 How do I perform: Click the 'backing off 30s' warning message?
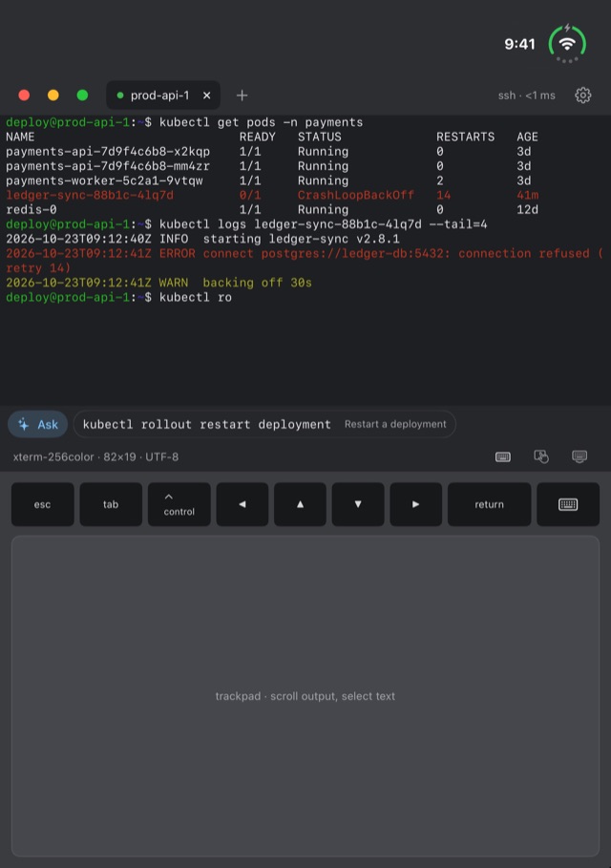pos(258,283)
